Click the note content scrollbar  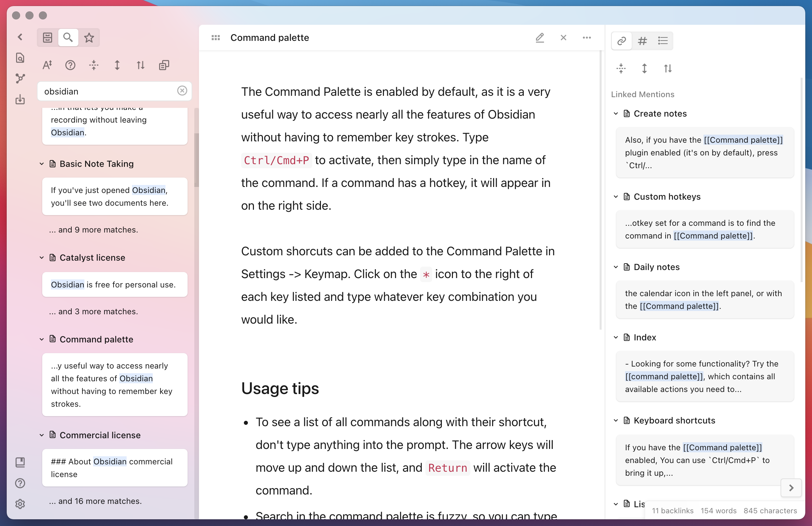click(x=601, y=190)
